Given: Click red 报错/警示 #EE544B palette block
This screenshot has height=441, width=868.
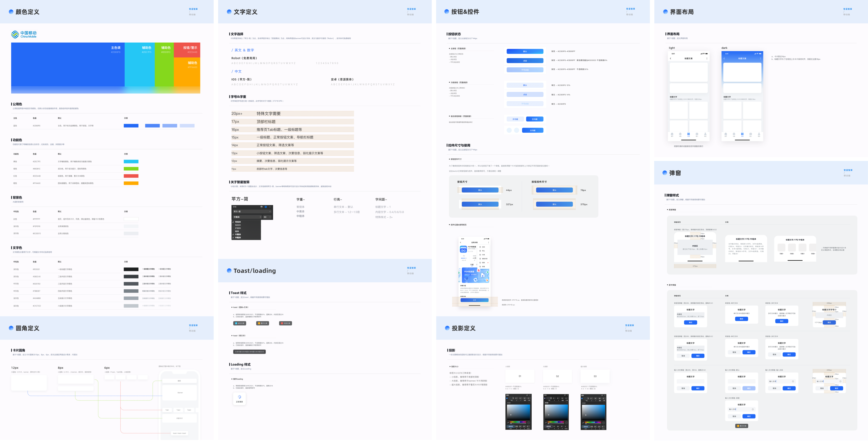Looking at the screenshot, I should [187, 50].
